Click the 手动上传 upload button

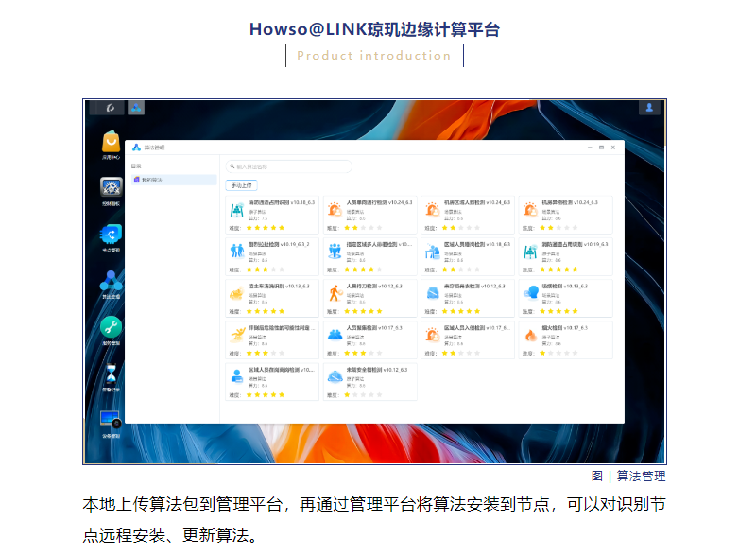pyautogui.click(x=242, y=184)
